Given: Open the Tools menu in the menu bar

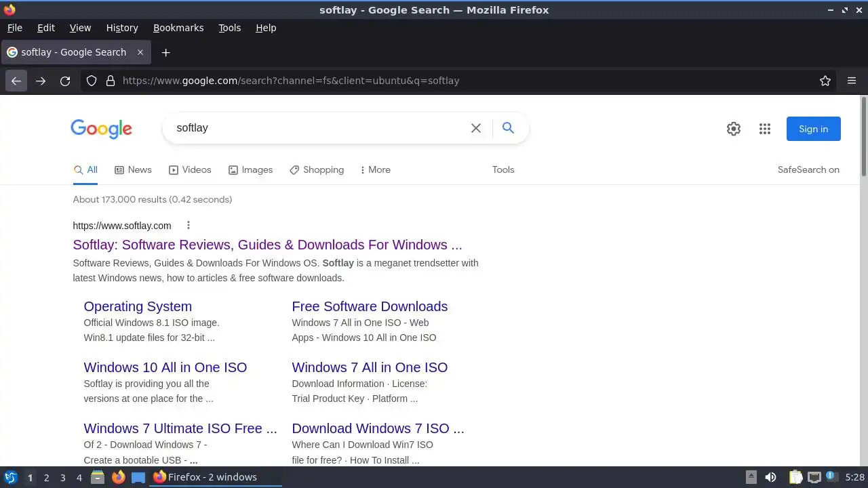Looking at the screenshot, I should [x=229, y=28].
